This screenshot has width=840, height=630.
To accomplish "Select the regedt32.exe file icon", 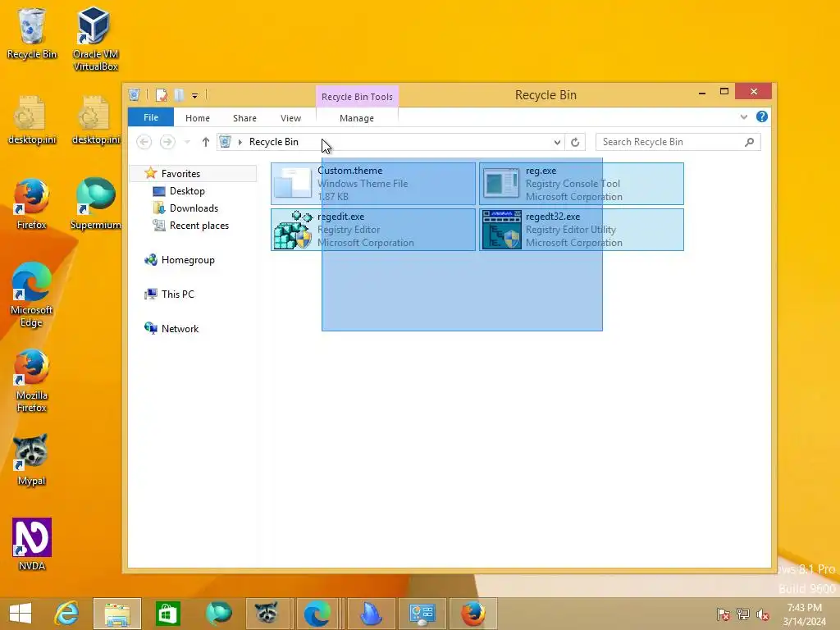I will tap(501, 230).
